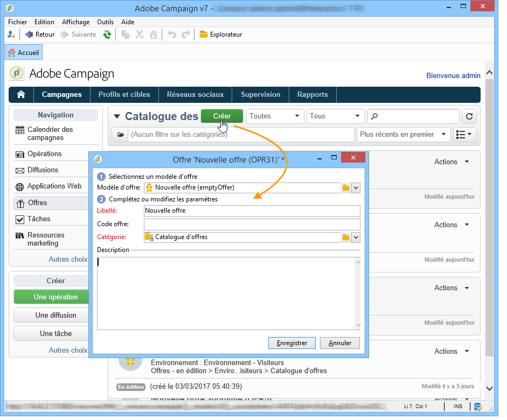Click the cut scissors icon

pos(140,34)
